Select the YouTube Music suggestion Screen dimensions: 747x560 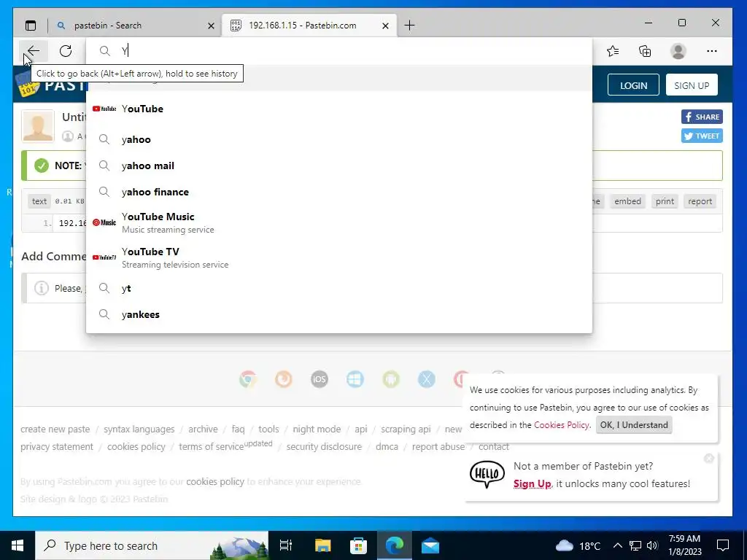339,222
